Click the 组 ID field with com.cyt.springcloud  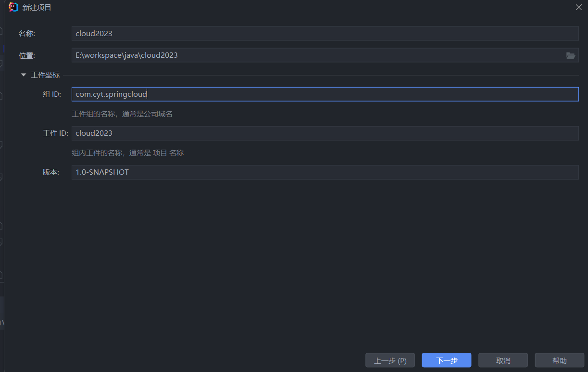pyautogui.click(x=325, y=94)
